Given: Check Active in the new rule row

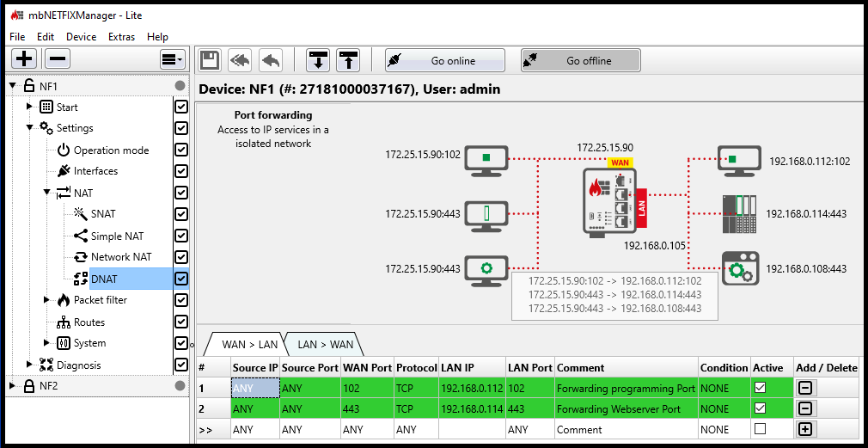Looking at the screenshot, I should coord(760,428).
